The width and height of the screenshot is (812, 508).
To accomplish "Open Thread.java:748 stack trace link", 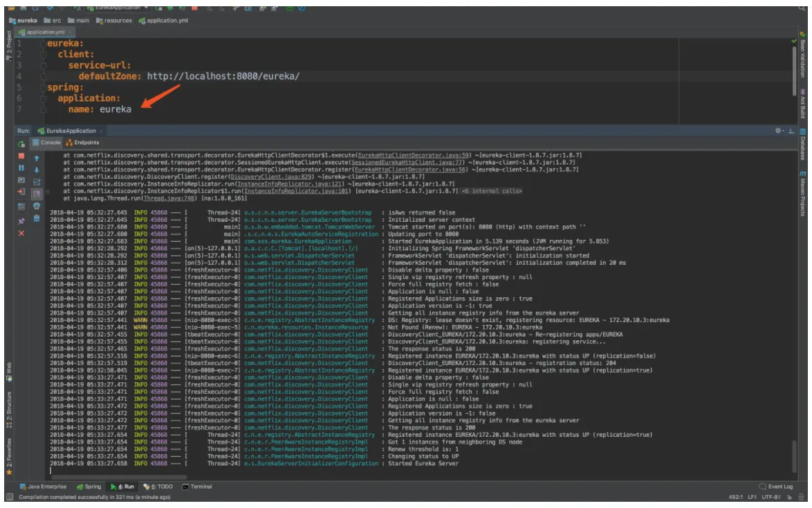I will click(169, 198).
